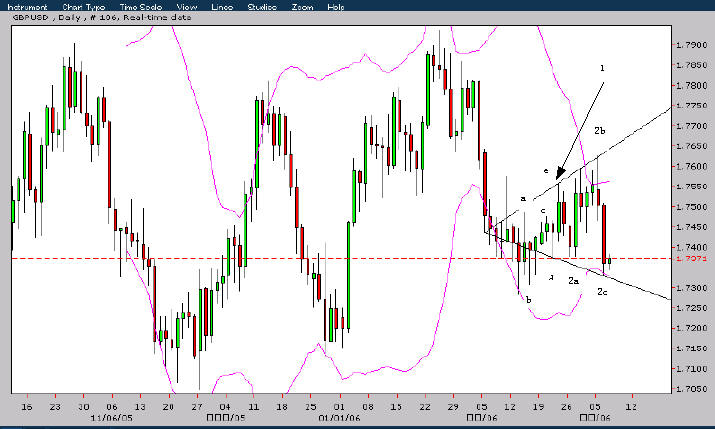
Task: Open the Help menu
Action: 336,7
